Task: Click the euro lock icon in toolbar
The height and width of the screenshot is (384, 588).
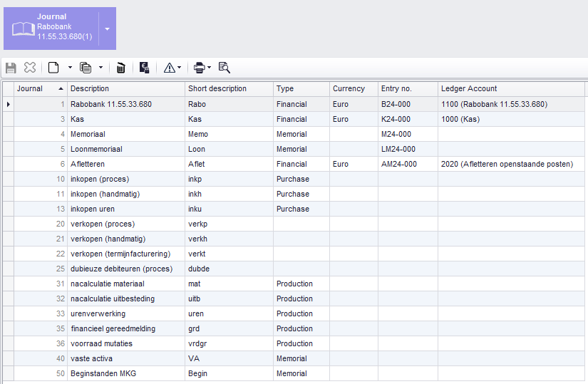Action: point(145,68)
